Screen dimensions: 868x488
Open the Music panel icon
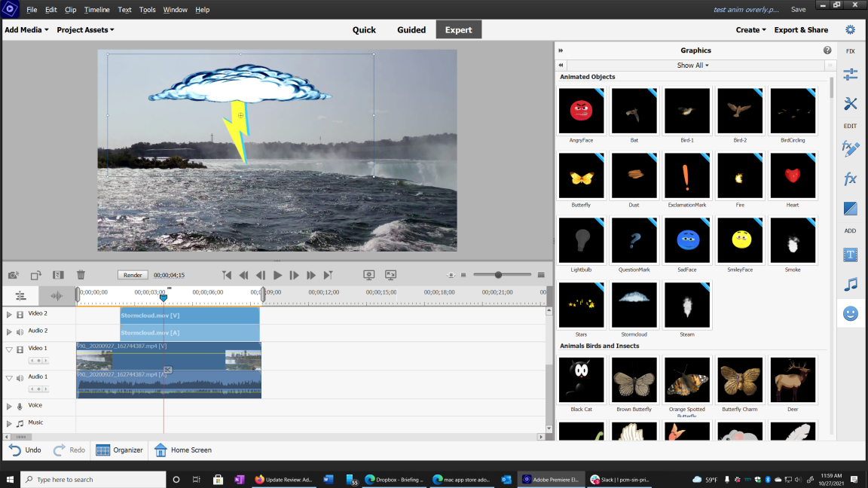pos(850,285)
